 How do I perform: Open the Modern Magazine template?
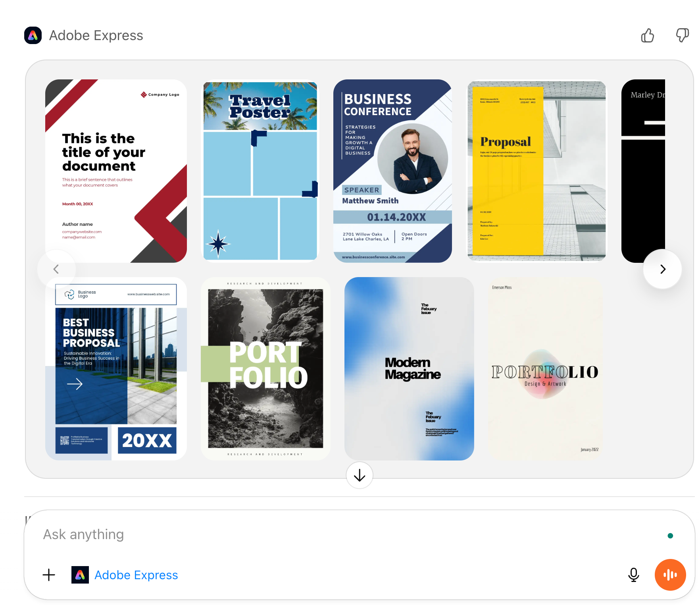pyautogui.click(x=409, y=369)
